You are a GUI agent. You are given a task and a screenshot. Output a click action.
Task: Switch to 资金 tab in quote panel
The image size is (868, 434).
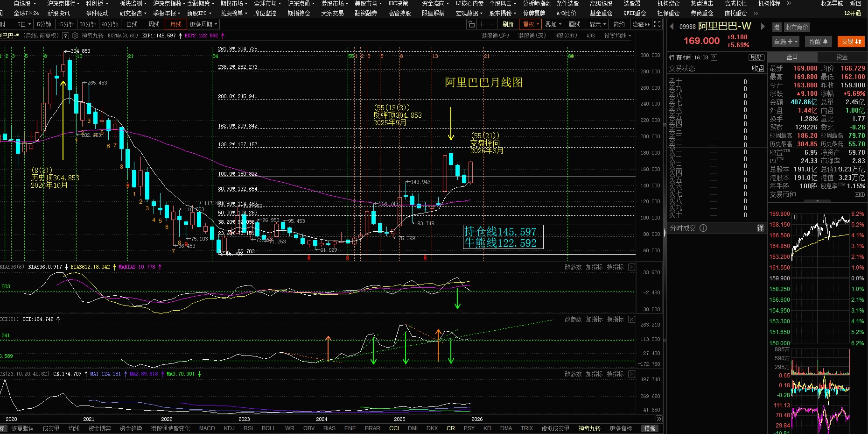[842, 57]
